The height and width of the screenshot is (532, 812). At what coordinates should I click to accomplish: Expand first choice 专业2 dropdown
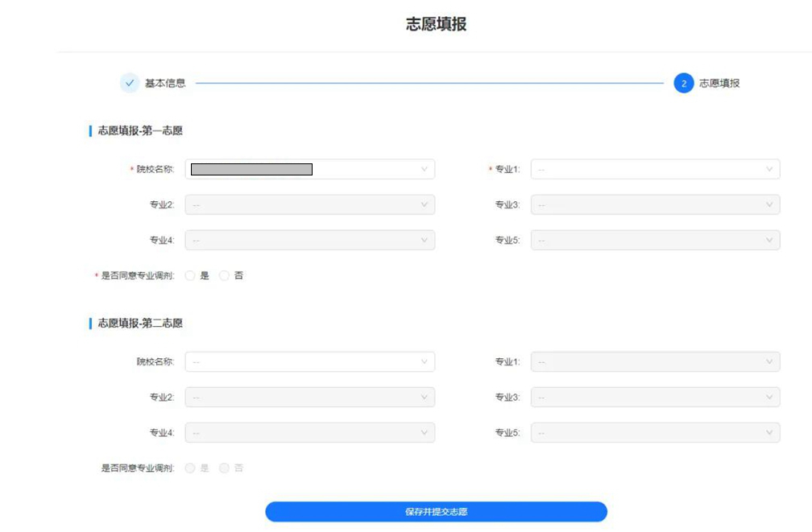pyautogui.click(x=309, y=204)
